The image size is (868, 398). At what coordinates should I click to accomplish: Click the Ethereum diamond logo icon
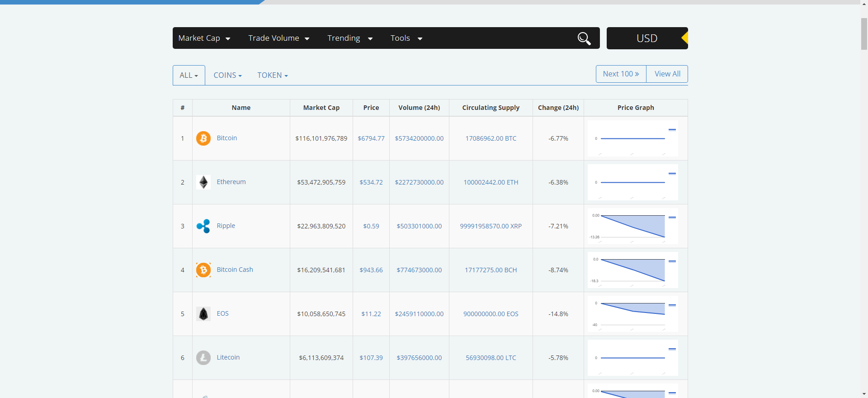click(x=203, y=182)
